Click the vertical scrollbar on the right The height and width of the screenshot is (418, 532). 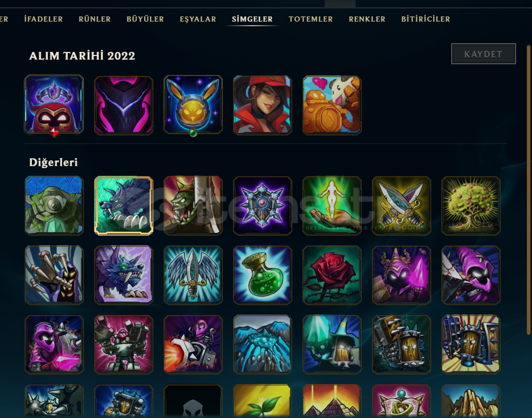click(x=528, y=190)
